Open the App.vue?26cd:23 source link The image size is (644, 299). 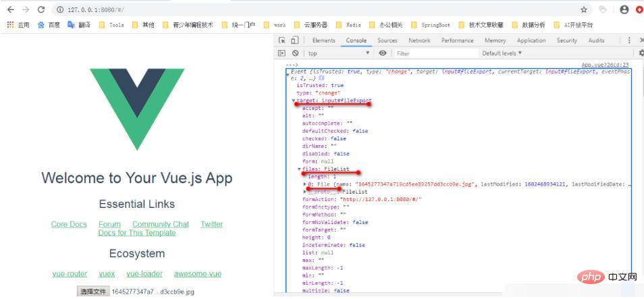[605, 65]
